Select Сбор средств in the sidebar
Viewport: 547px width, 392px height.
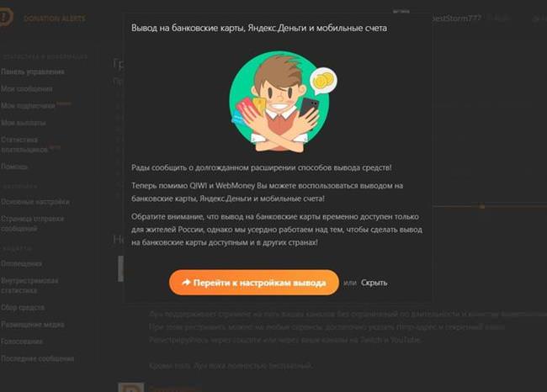tap(23, 308)
